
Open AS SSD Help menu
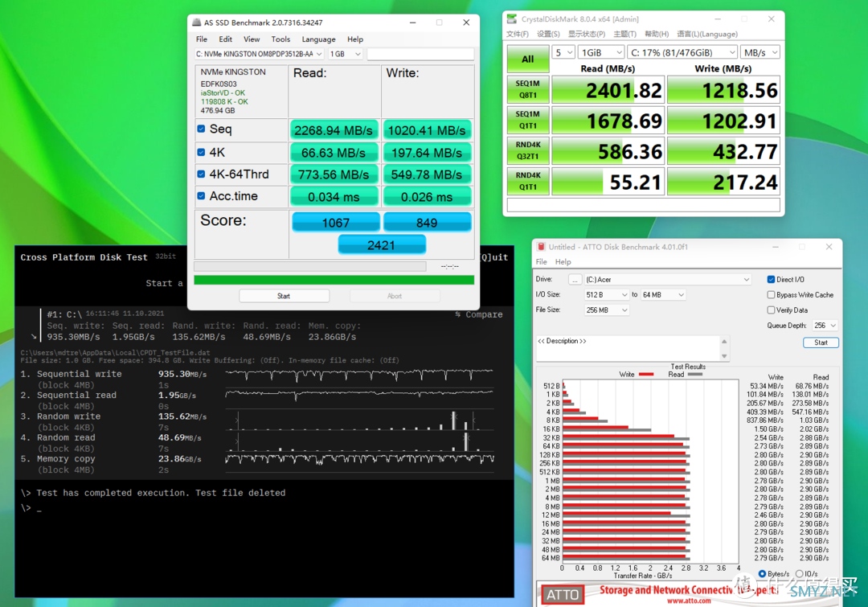tap(355, 39)
